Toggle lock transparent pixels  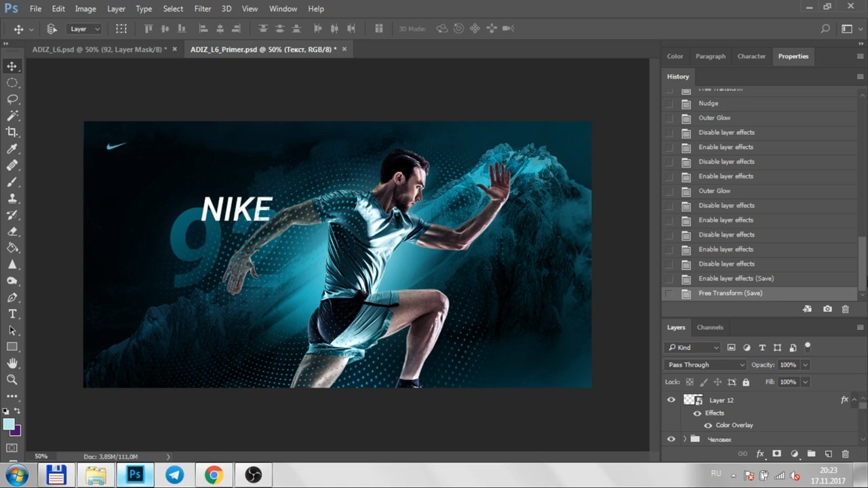[x=690, y=382]
